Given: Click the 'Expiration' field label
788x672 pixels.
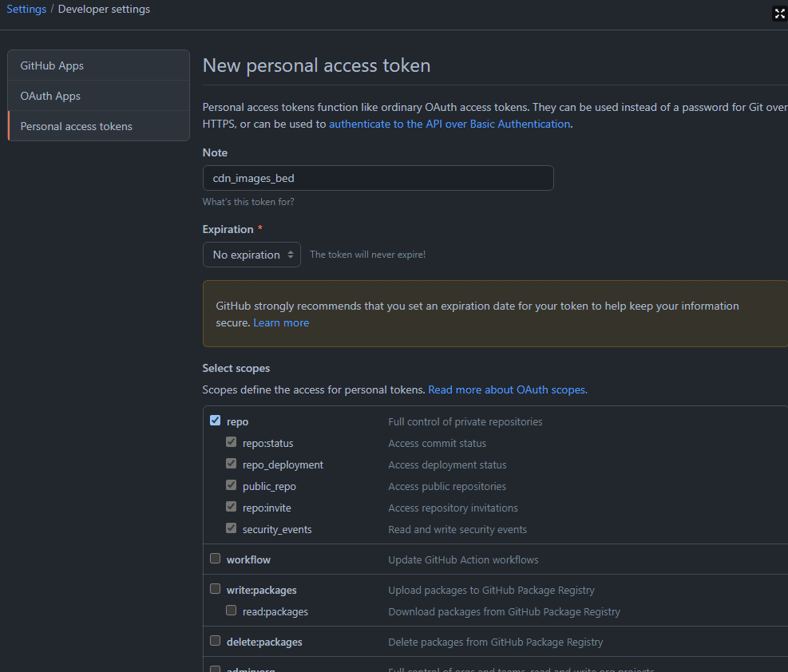Looking at the screenshot, I should pyautogui.click(x=228, y=230).
